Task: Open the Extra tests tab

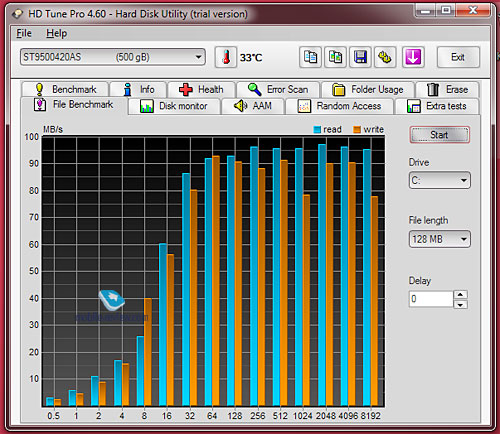Action: [x=437, y=106]
